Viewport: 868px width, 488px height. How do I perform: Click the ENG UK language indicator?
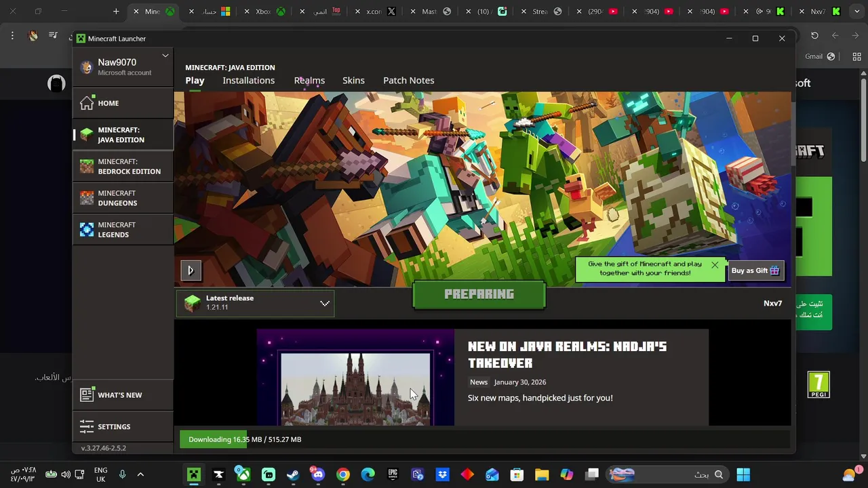100,474
